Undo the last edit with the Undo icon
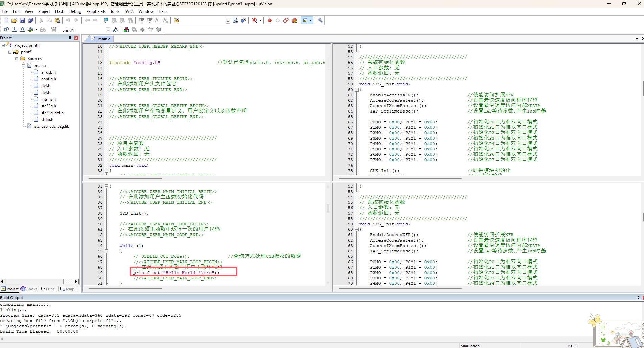Viewport: 644px width, 348px height. 68,20
